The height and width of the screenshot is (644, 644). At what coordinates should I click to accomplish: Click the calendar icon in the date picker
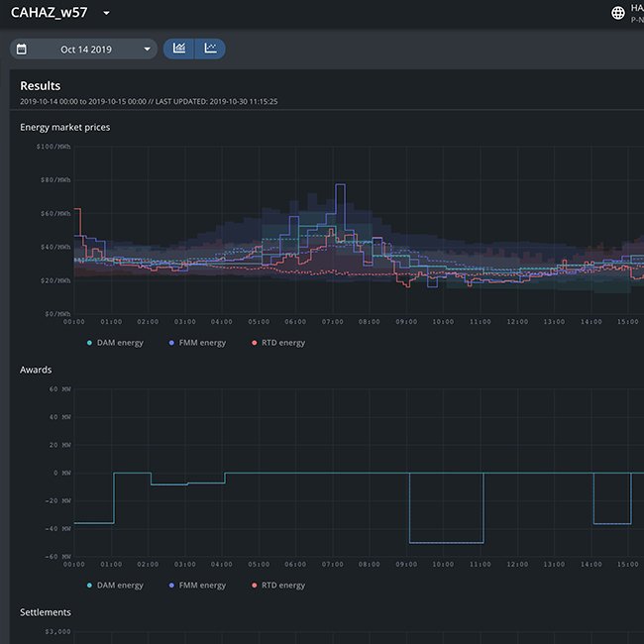22,49
